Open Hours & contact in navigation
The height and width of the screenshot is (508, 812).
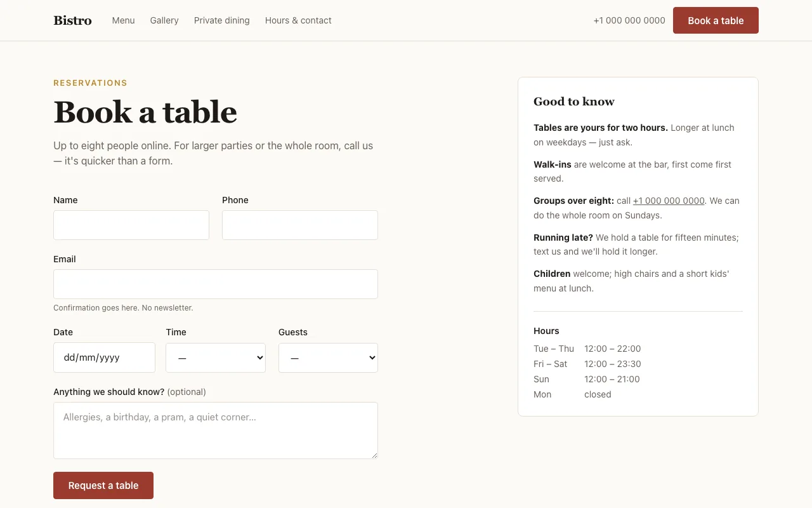coord(298,20)
